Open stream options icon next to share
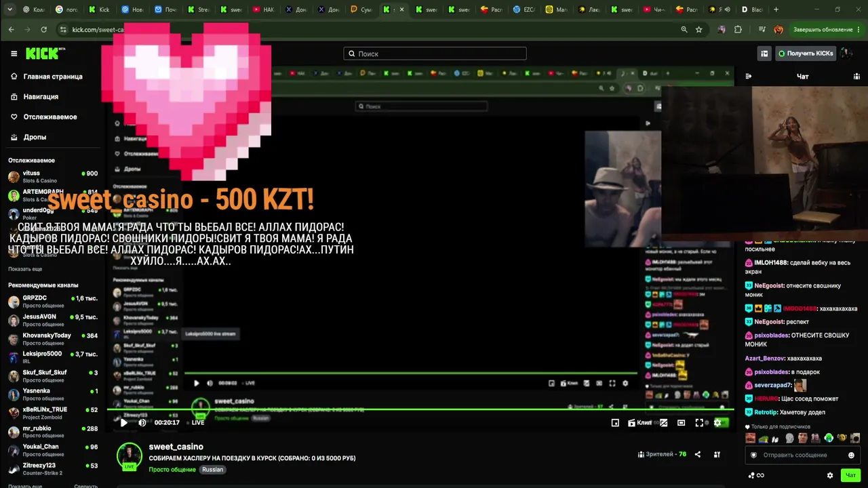This screenshot has width=868, height=488. click(717, 454)
